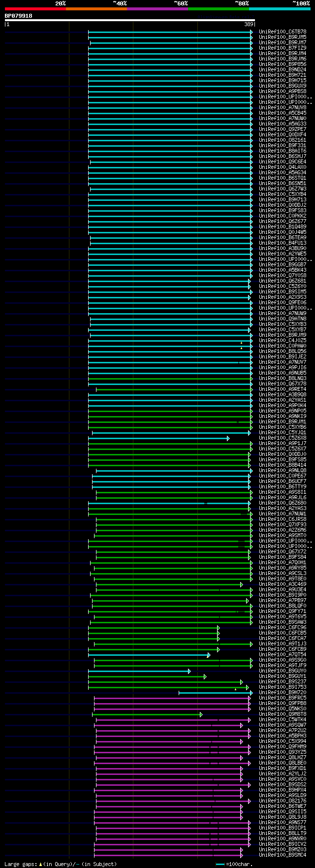Image resolution: width=315 pixels, height=868 pixels.
Task: Select label UniRef100_C5Z6X8
Action: coord(283,438)
